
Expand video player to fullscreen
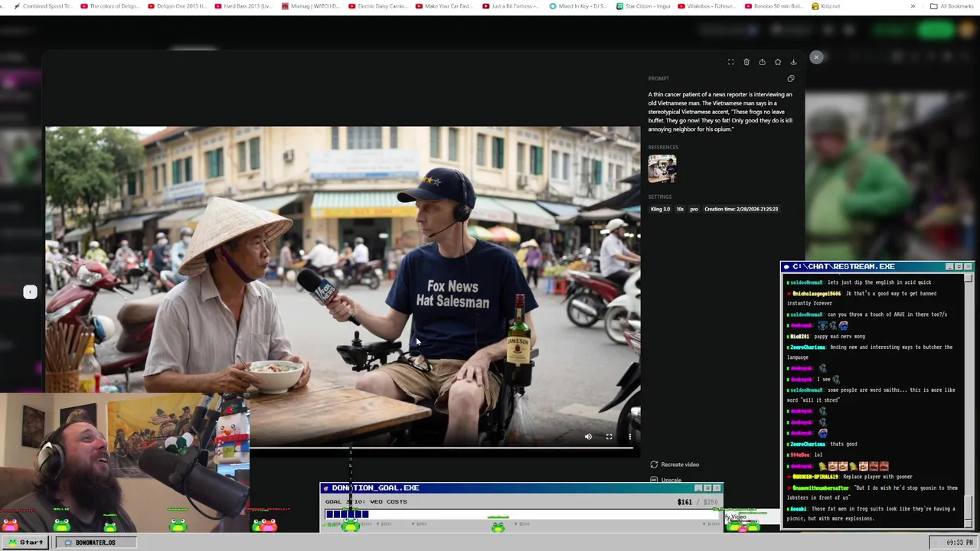pyautogui.click(x=609, y=437)
